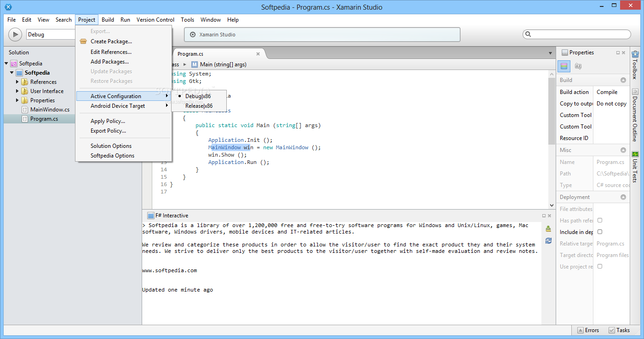This screenshot has height=339, width=644.
Task: Collapse the Build section in Properties
Action: click(623, 80)
